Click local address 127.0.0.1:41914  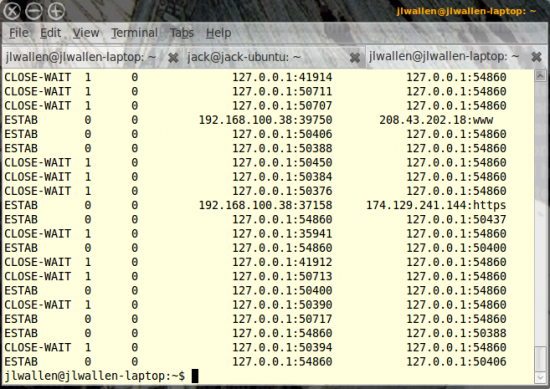tap(282, 78)
